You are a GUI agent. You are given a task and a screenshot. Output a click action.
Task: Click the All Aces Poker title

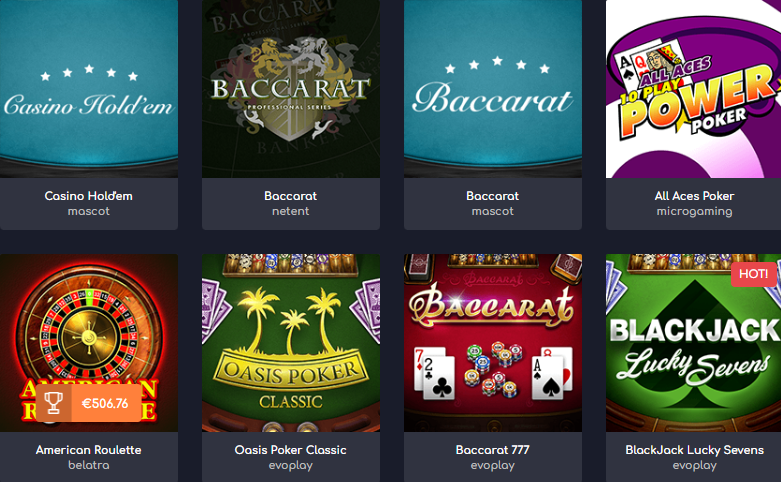[x=694, y=196]
